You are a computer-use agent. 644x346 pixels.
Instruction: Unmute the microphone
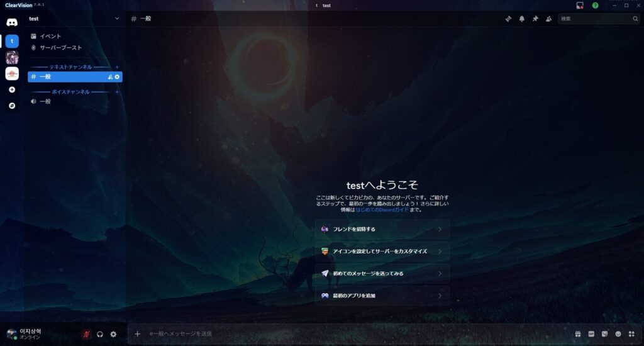[87, 334]
